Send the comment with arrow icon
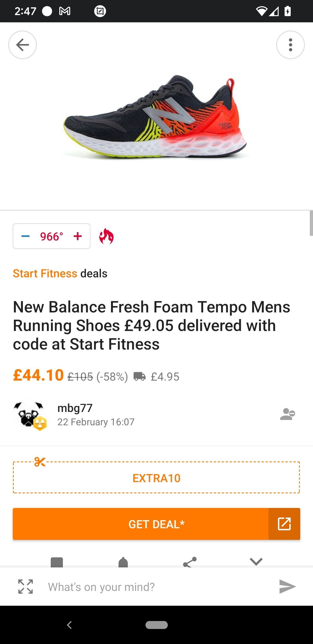This screenshot has width=313, height=644. pos(287,587)
